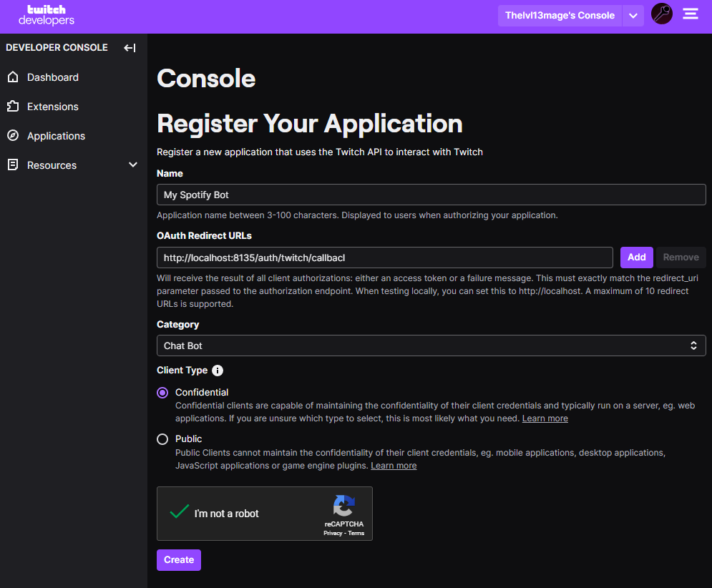Click the reCAPTCHA logo
Screen dimensions: 712x588
coord(343,505)
